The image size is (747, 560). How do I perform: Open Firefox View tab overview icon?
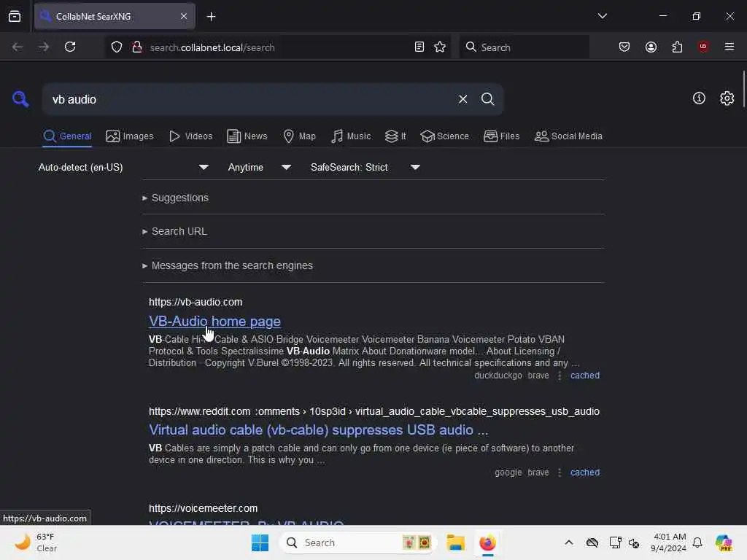[x=15, y=16]
